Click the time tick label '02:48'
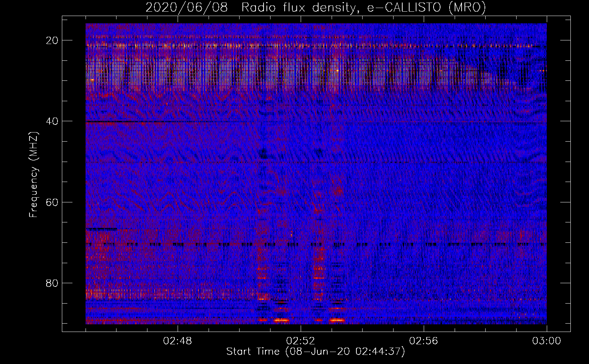This screenshot has width=589, height=364. (x=178, y=341)
